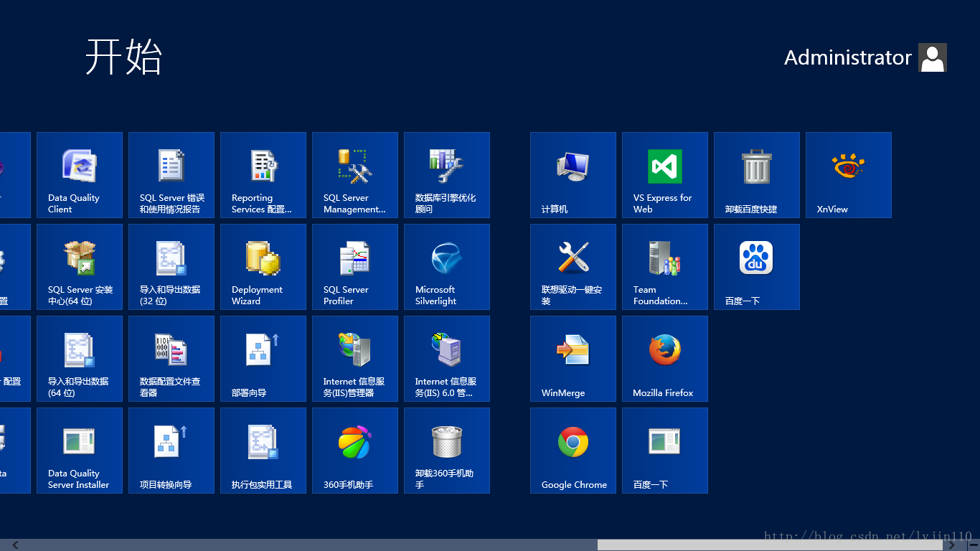
Task: Click the horizontal scrollbar left arrow
Action: coord(16,545)
